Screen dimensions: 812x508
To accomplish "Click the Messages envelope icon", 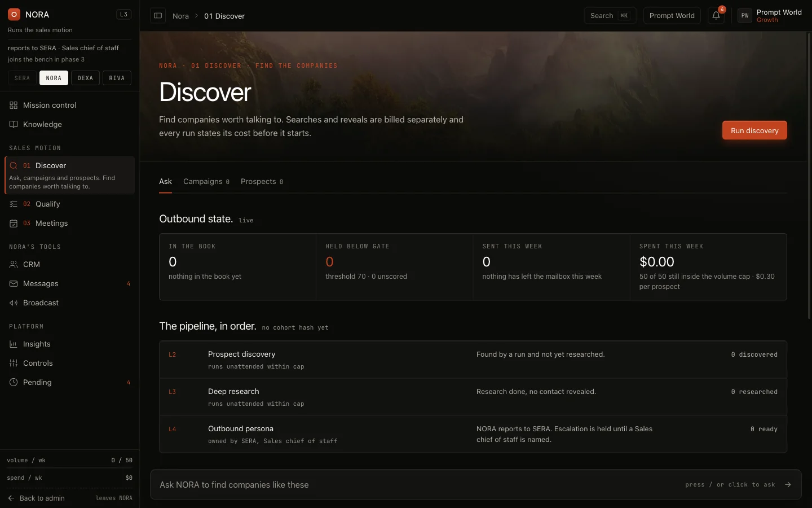I will 14,284.
